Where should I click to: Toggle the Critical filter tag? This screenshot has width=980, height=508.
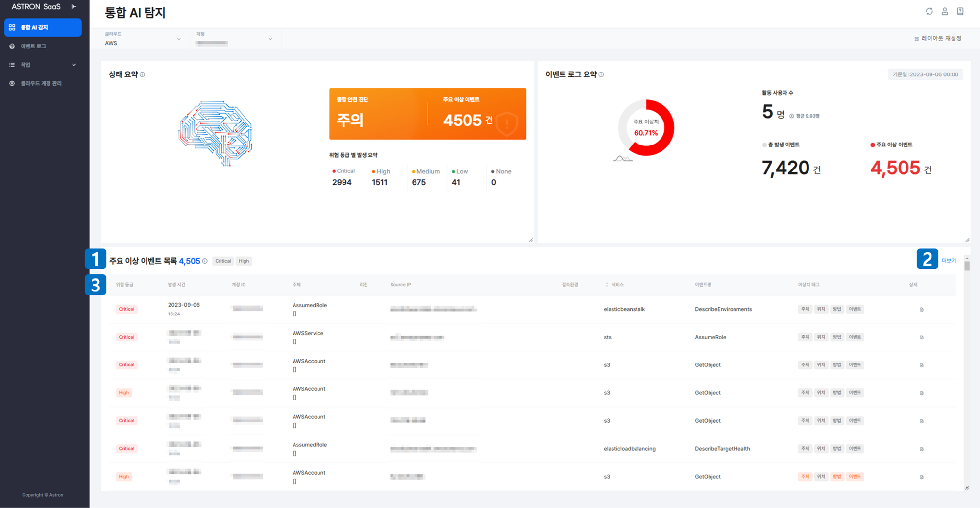coord(223,261)
